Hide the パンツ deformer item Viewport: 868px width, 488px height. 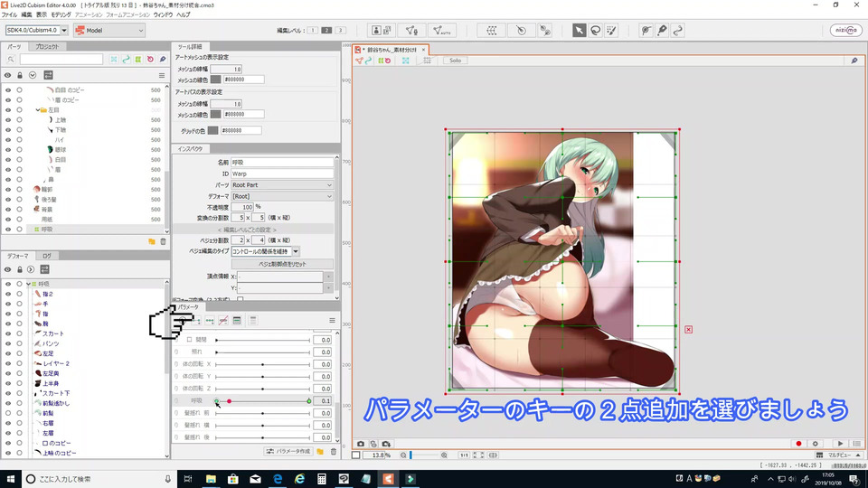pos(8,343)
